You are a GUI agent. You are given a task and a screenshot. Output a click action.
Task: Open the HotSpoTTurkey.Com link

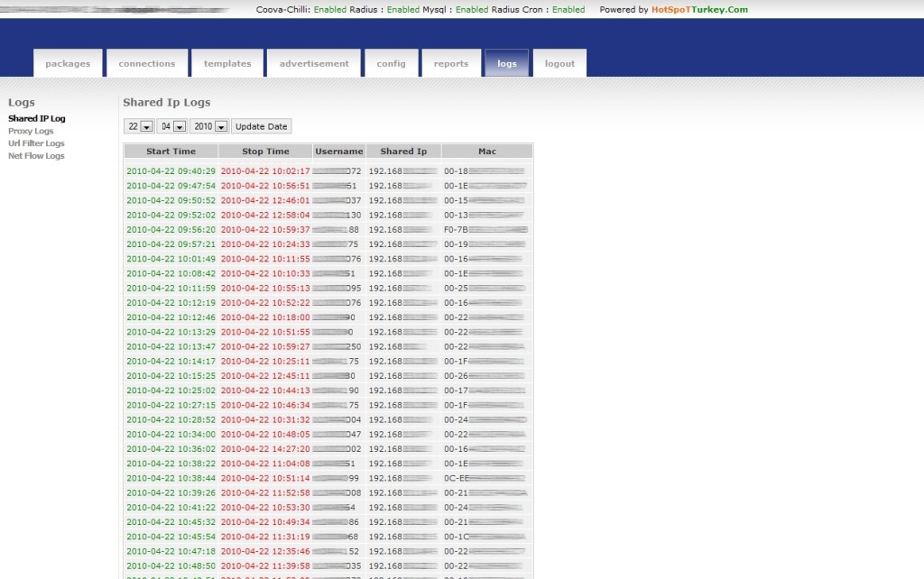tap(699, 9)
